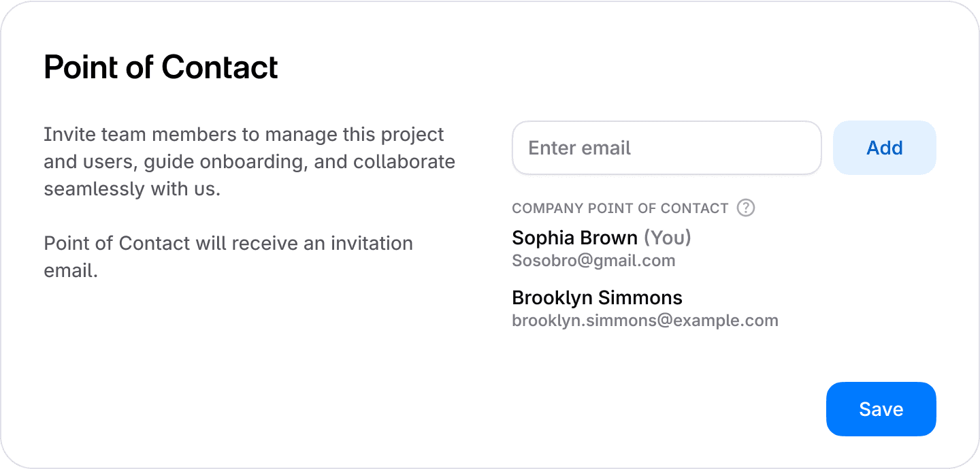The image size is (980, 469).
Task: Click the word 'collaborate' in the description
Action: pos(404,162)
